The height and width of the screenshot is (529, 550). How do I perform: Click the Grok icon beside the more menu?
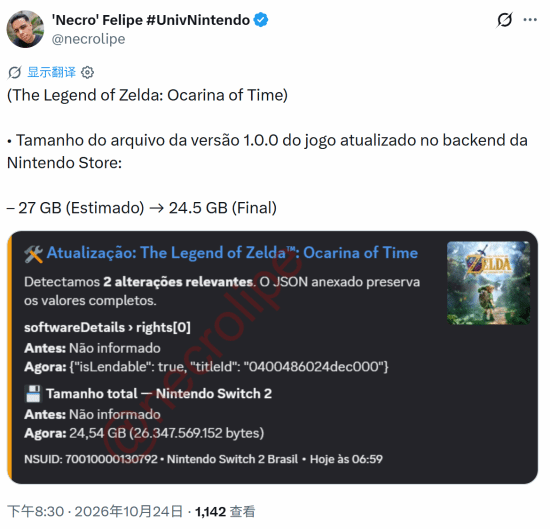click(505, 20)
